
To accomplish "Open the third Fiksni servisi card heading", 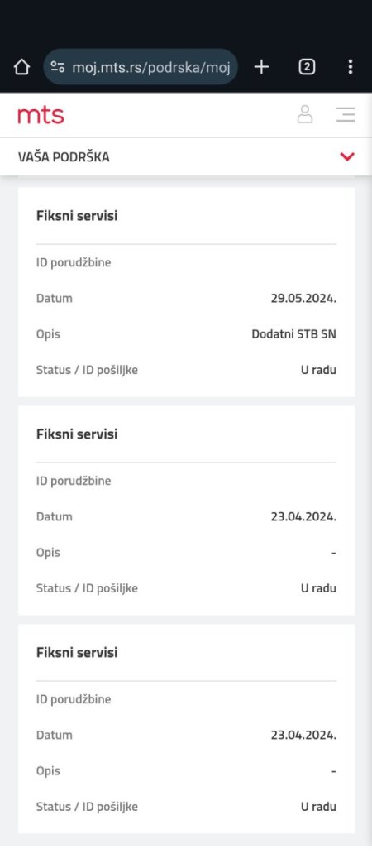I will (x=77, y=653).
